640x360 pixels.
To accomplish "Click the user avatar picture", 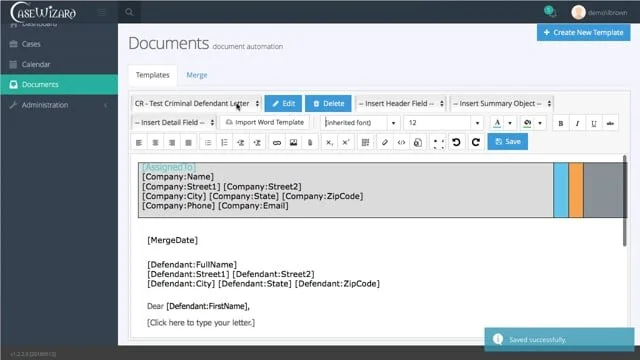I will point(578,12).
